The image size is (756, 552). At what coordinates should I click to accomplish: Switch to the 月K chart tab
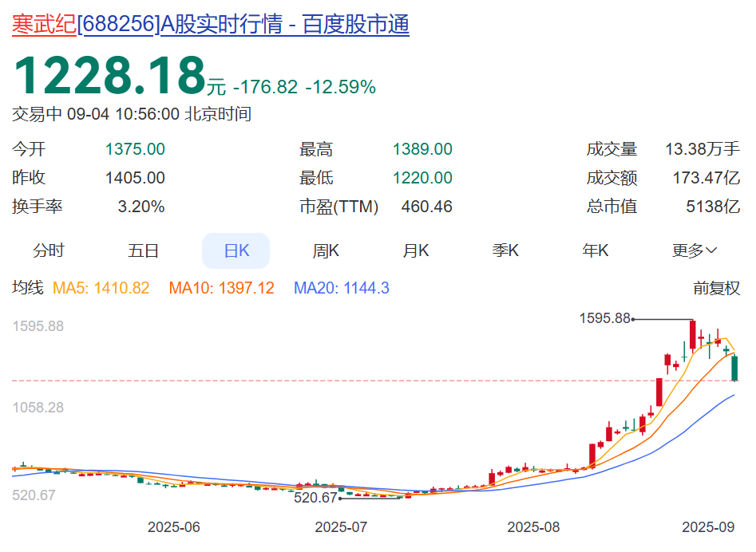pyautogui.click(x=416, y=251)
